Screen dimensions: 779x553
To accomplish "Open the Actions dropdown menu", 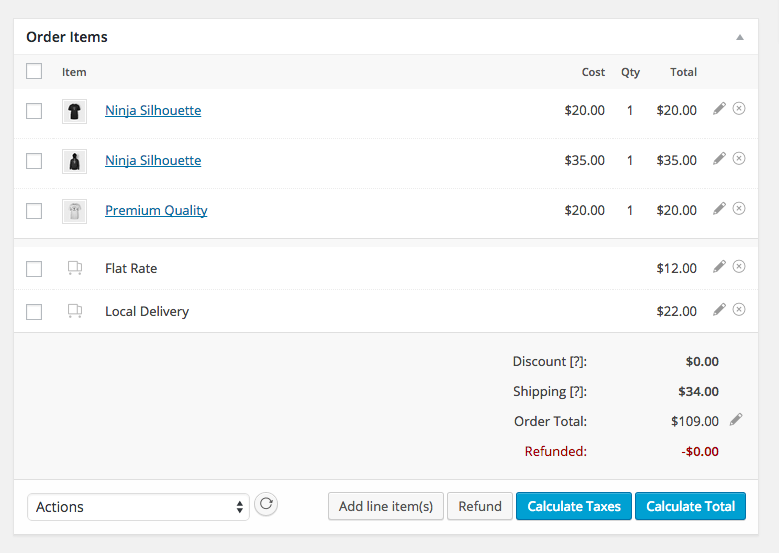I will [138, 507].
